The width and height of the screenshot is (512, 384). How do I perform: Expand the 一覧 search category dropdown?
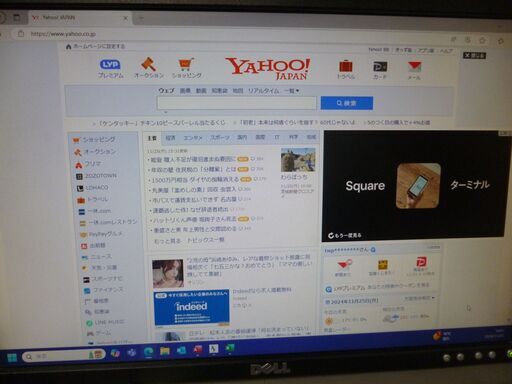click(292, 91)
